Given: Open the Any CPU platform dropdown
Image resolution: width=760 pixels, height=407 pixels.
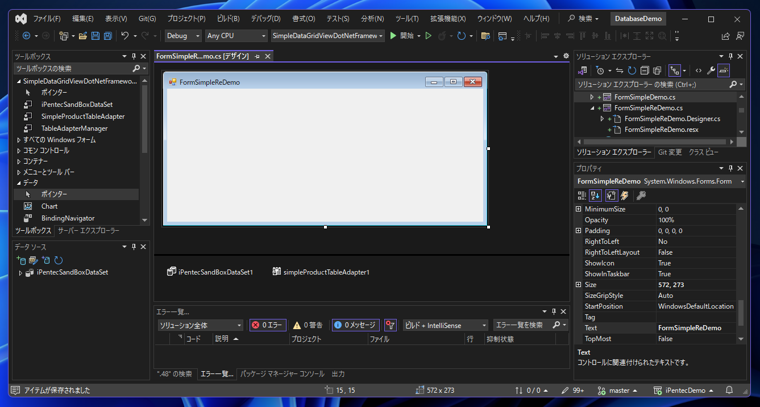Looking at the screenshot, I should pyautogui.click(x=236, y=36).
